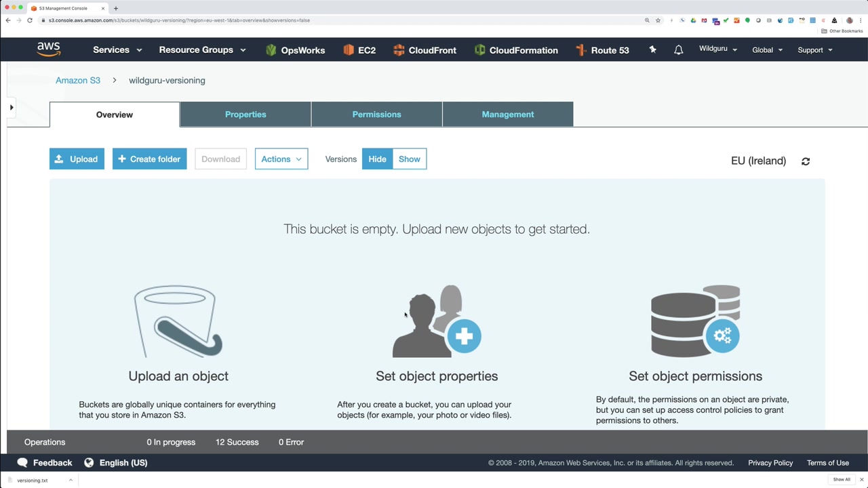Set Versions toggle to Show
Image resolution: width=868 pixels, height=488 pixels.
[x=410, y=159]
